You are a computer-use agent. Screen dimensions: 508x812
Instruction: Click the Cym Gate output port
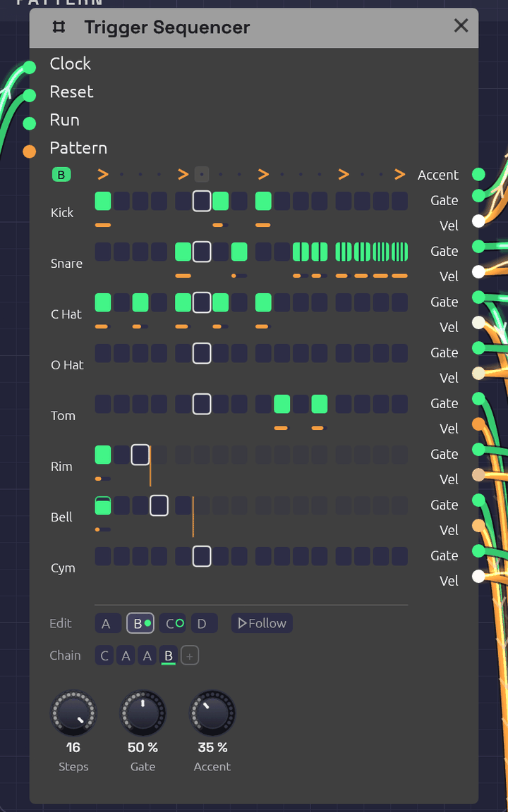478,550
